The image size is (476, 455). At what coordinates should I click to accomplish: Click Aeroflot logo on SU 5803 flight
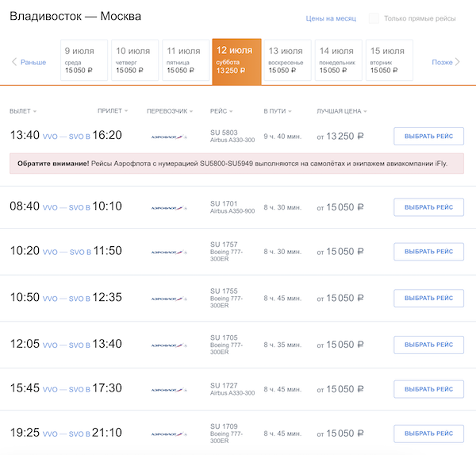(x=167, y=137)
